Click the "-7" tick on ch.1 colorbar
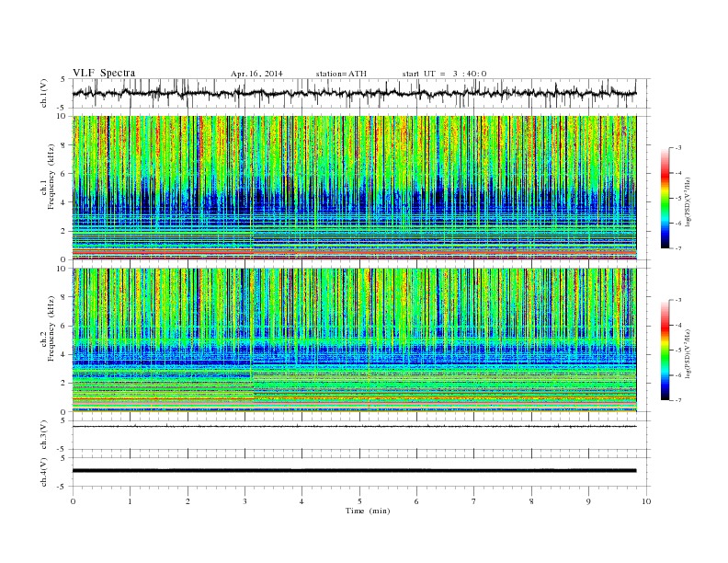 pos(678,248)
